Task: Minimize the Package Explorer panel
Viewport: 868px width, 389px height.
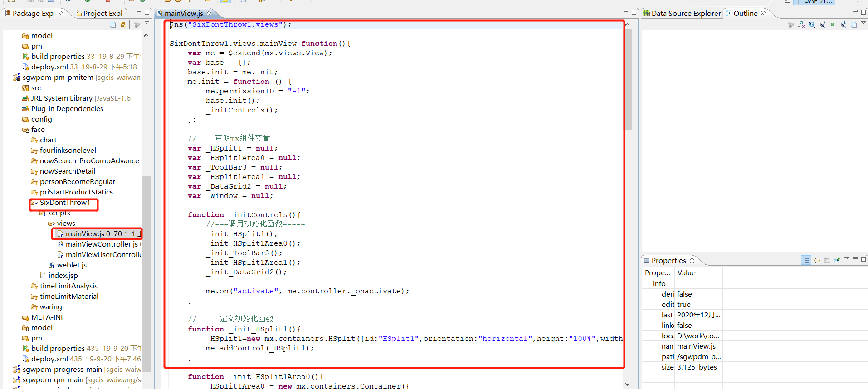Action: 139,11
